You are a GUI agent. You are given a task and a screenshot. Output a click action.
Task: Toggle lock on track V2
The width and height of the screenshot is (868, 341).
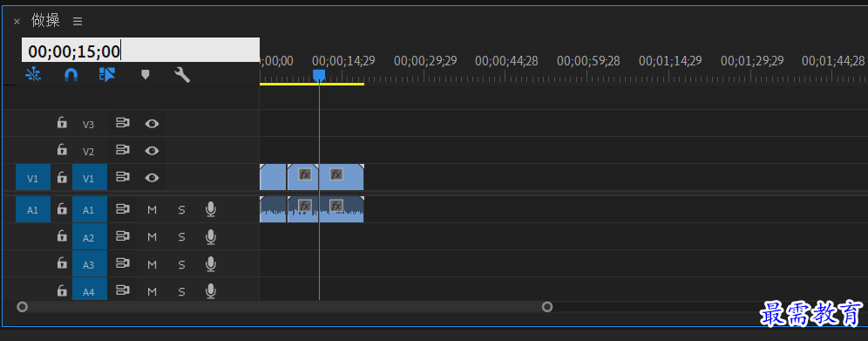62,150
